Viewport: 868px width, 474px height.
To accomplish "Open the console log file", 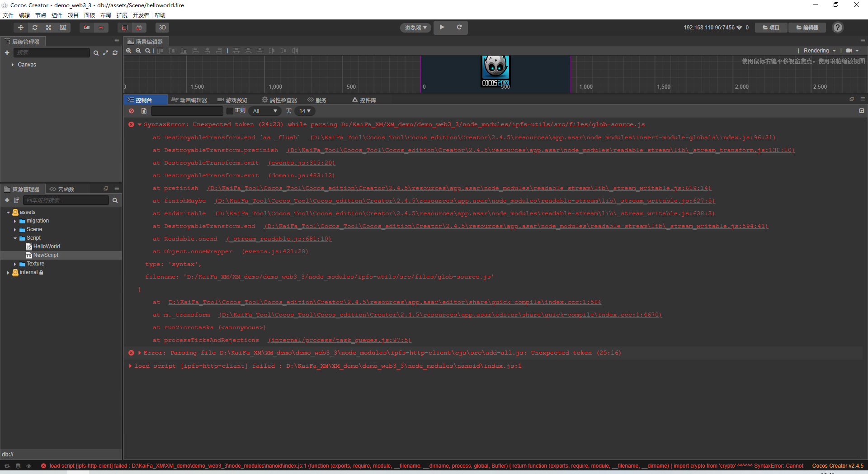I will (x=144, y=111).
